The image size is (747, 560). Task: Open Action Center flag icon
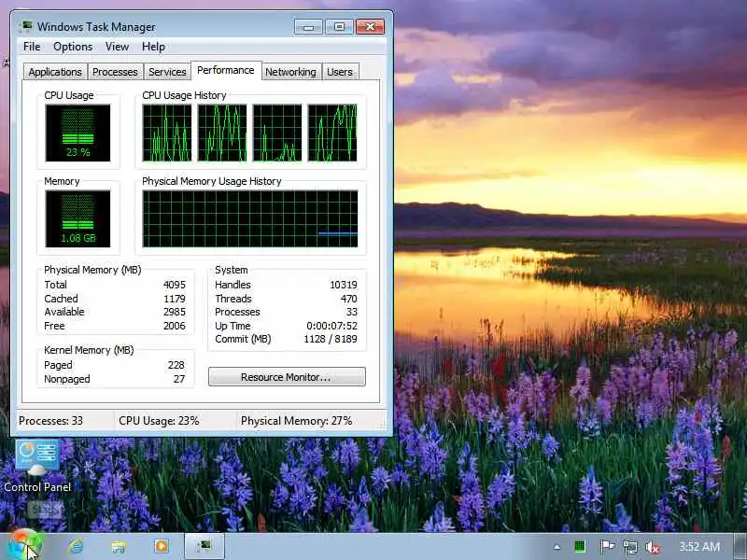tap(606, 547)
